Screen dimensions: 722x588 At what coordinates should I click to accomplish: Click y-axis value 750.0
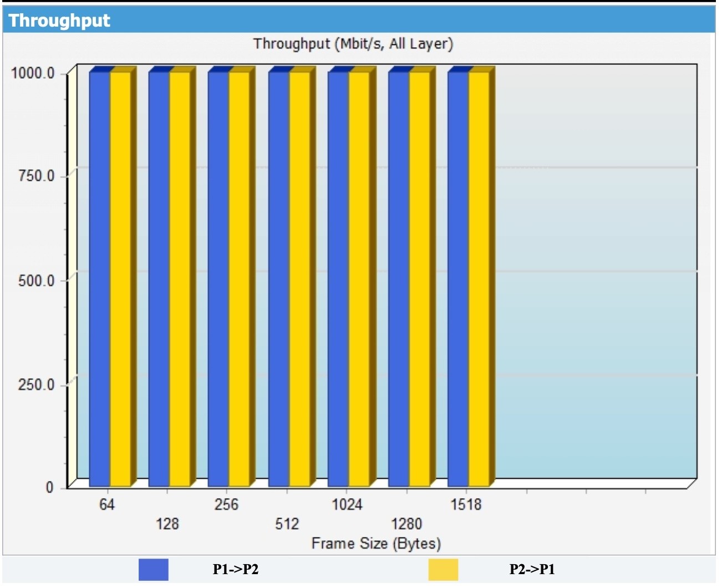36,176
